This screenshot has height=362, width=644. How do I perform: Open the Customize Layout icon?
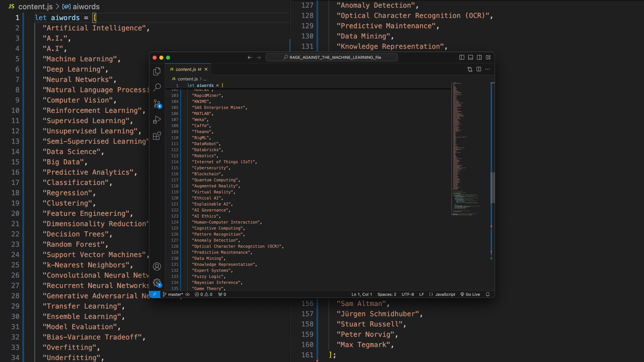(x=488, y=58)
